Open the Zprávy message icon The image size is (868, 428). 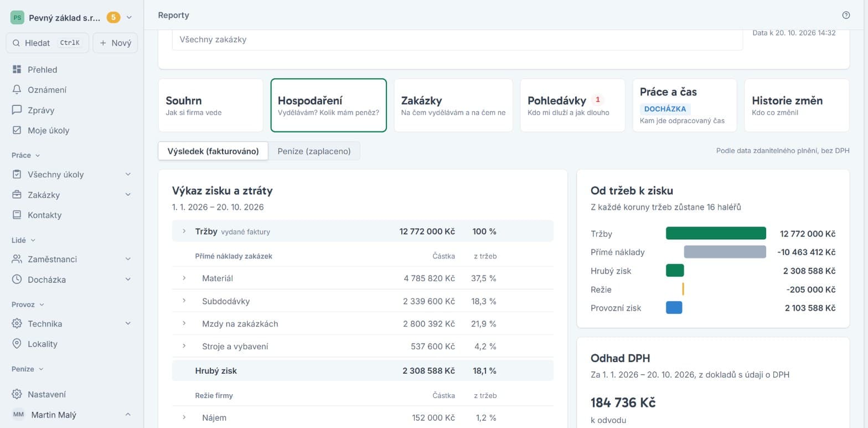click(x=17, y=110)
